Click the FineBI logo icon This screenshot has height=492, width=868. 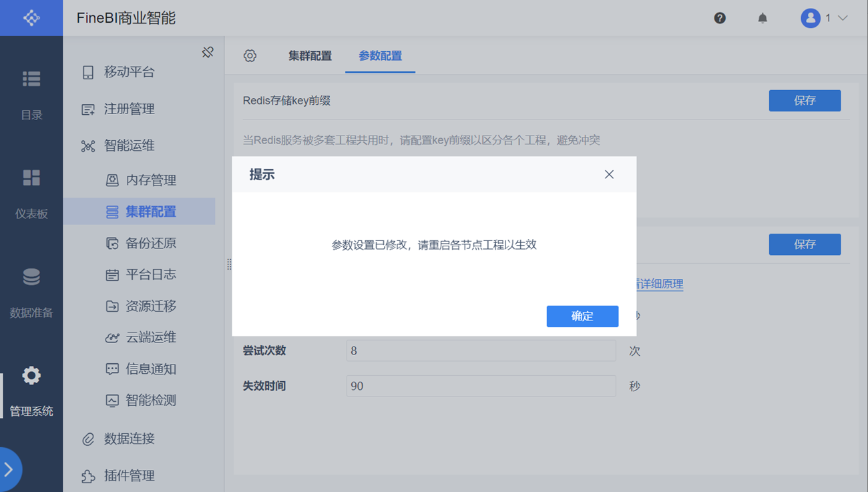tap(31, 18)
